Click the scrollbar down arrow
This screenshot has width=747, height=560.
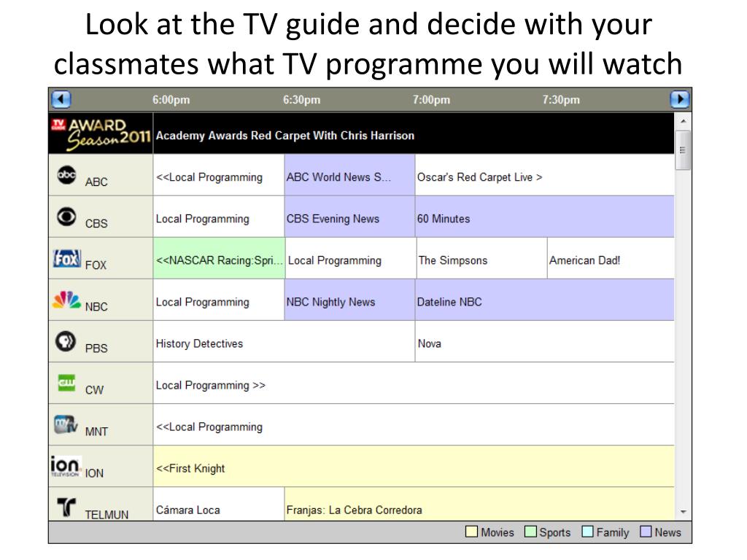[x=683, y=512]
